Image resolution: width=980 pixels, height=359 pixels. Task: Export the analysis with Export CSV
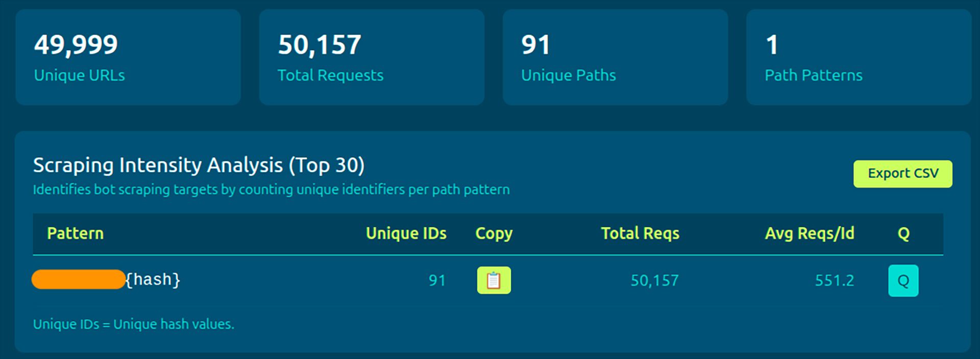click(x=902, y=174)
